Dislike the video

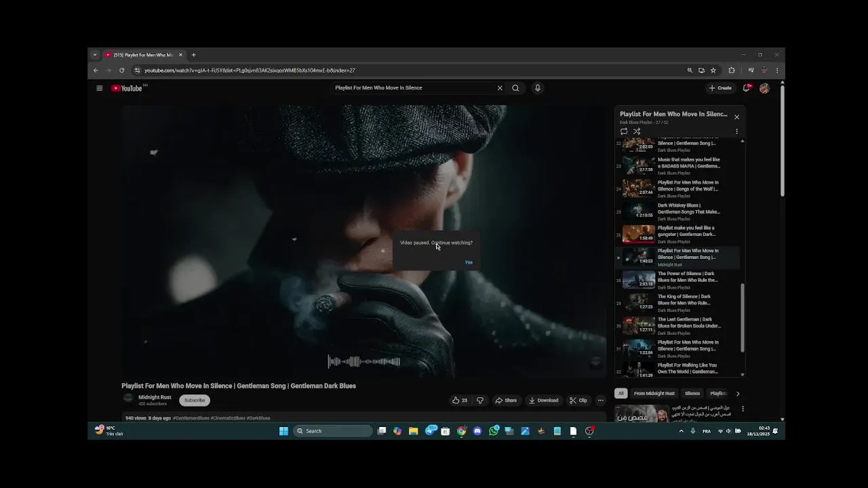[x=480, y=400]
